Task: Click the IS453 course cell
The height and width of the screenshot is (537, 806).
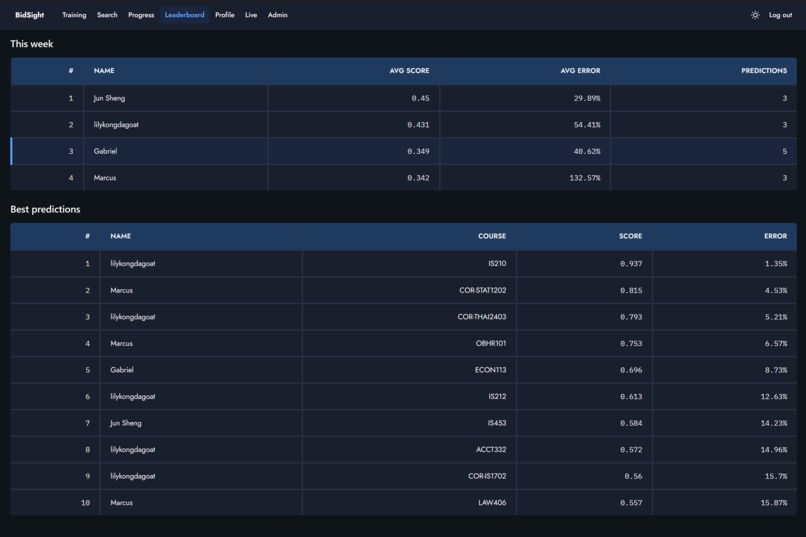Action: (497, 423)
